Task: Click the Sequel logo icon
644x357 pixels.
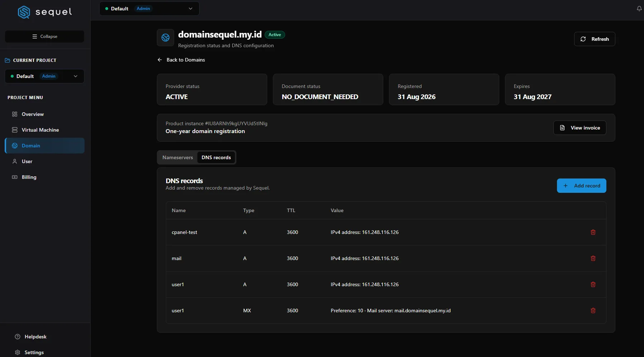Action: pos(24,12)
